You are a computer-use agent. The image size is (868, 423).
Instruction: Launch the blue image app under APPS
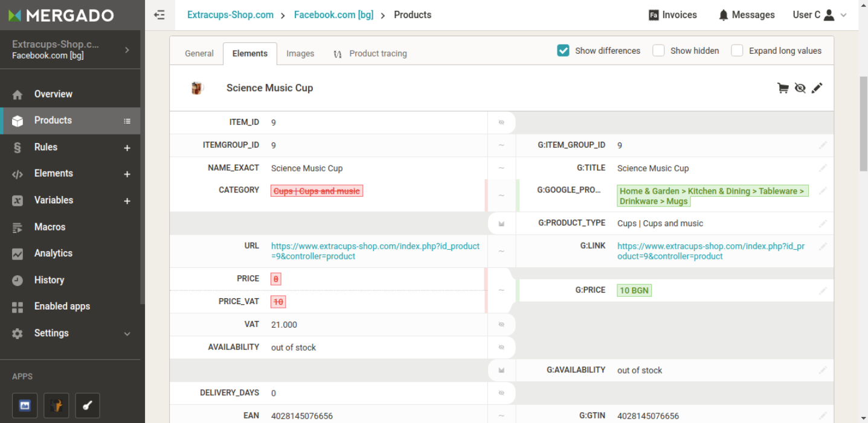click(x=25, y=406)
